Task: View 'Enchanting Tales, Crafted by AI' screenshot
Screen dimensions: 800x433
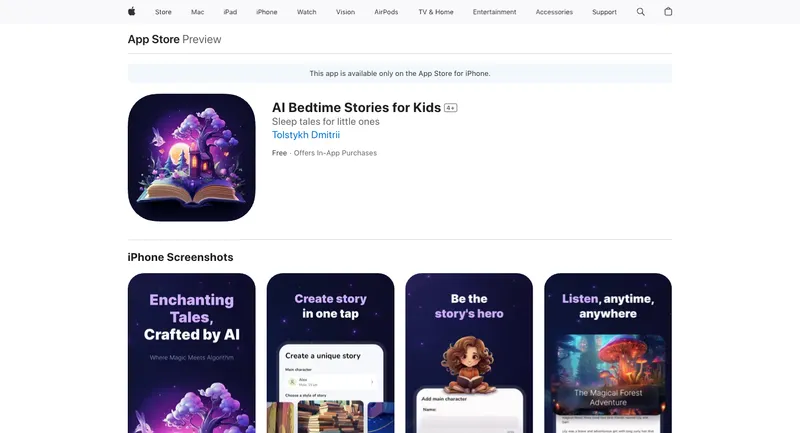Action: [x=191, y=353]
